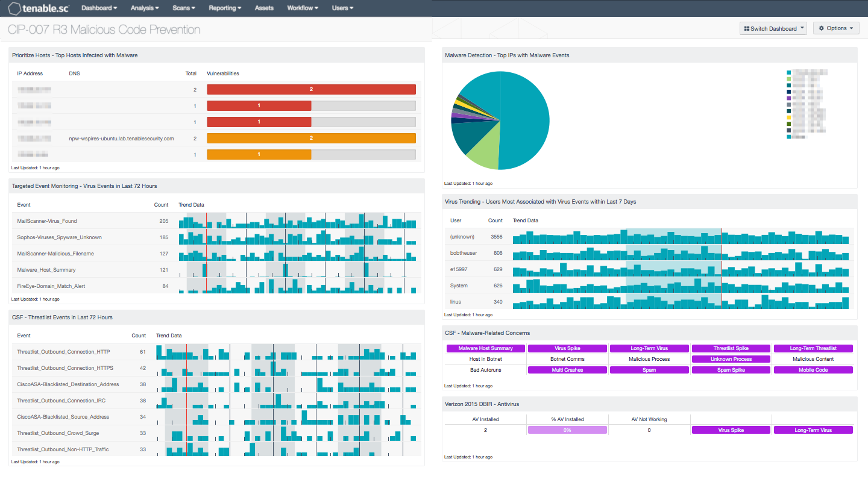Open the Reporting menu

pyautogui.click(x=225, y=8)
